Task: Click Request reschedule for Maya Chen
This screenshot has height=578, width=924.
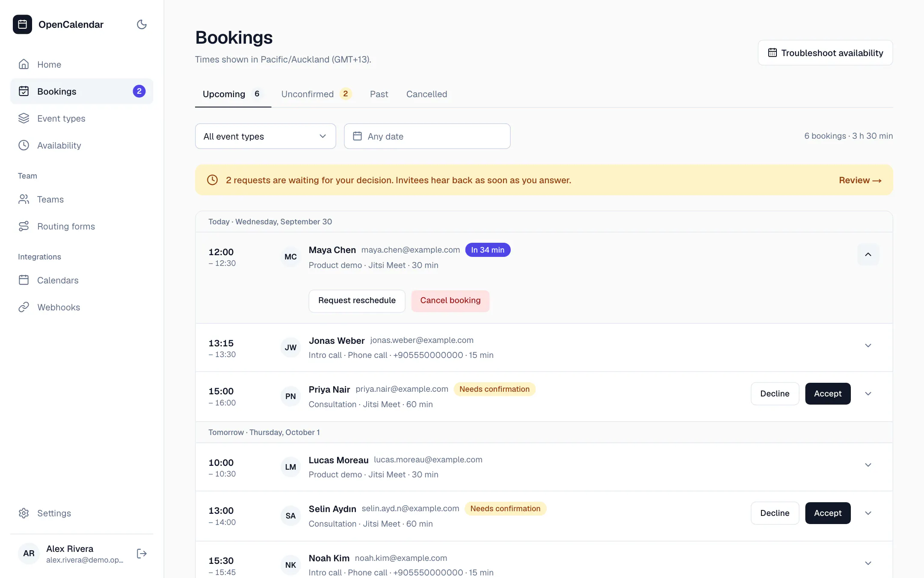Action: coord(357,301)
